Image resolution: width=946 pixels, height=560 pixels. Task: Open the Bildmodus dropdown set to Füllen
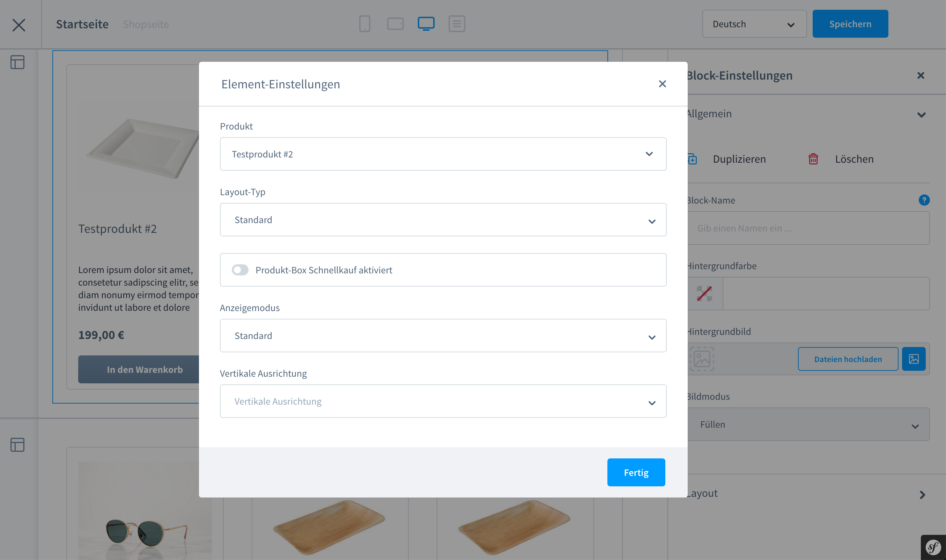(x=808, y=424)
